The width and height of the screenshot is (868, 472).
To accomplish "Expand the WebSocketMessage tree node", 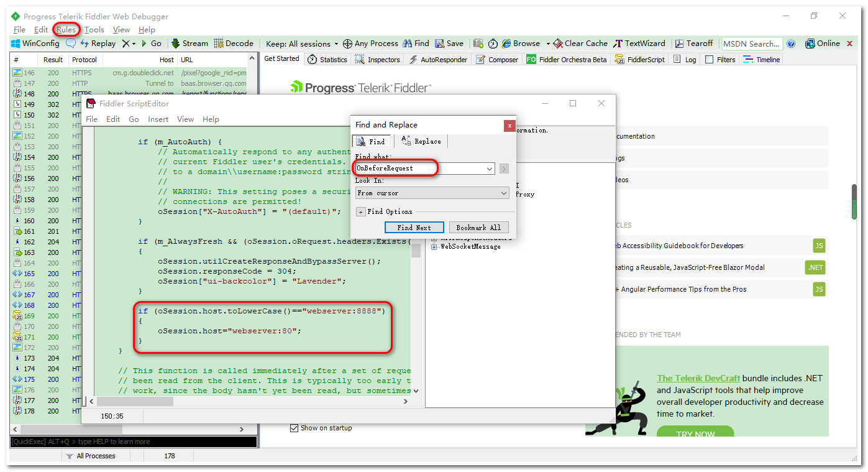I will pos(434,247).
